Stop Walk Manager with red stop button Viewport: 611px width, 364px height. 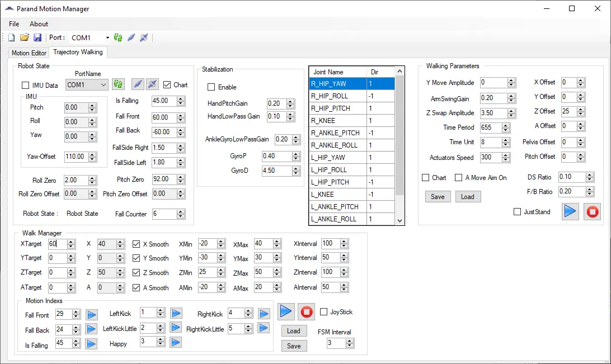tap(306, 312)
